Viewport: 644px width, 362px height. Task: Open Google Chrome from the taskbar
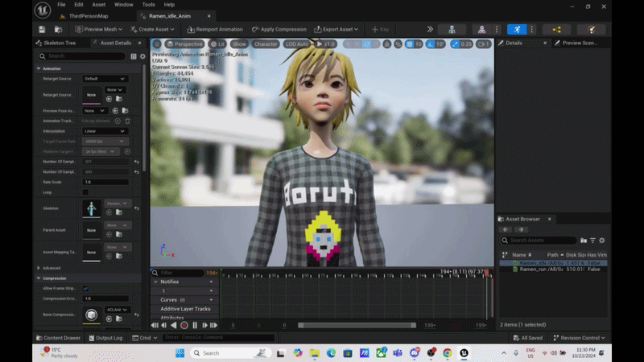point(448,353)
